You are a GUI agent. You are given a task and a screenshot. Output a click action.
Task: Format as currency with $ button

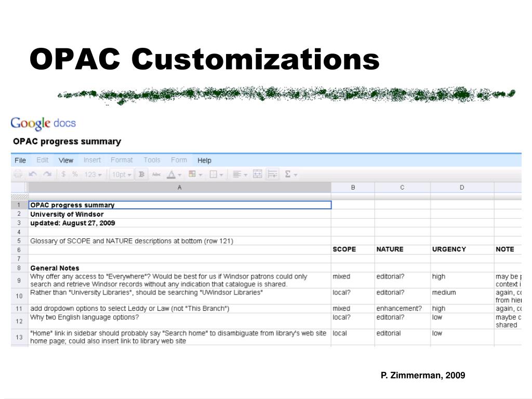[63, 174]
